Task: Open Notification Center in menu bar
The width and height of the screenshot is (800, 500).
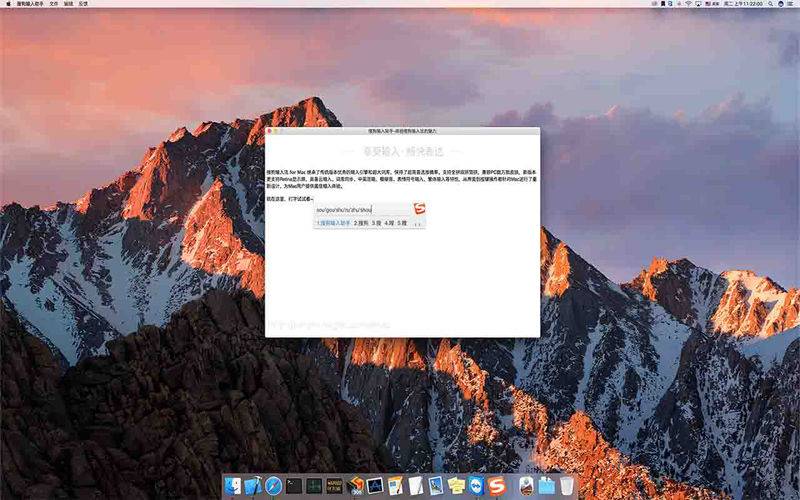Action: pyautogui.click(x=790, y=4)
